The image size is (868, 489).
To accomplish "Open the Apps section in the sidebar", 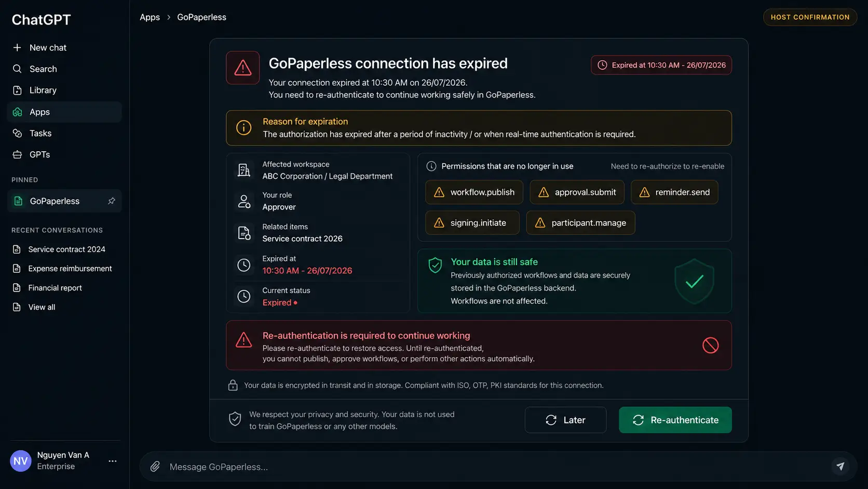I will (x=64, y=112).
